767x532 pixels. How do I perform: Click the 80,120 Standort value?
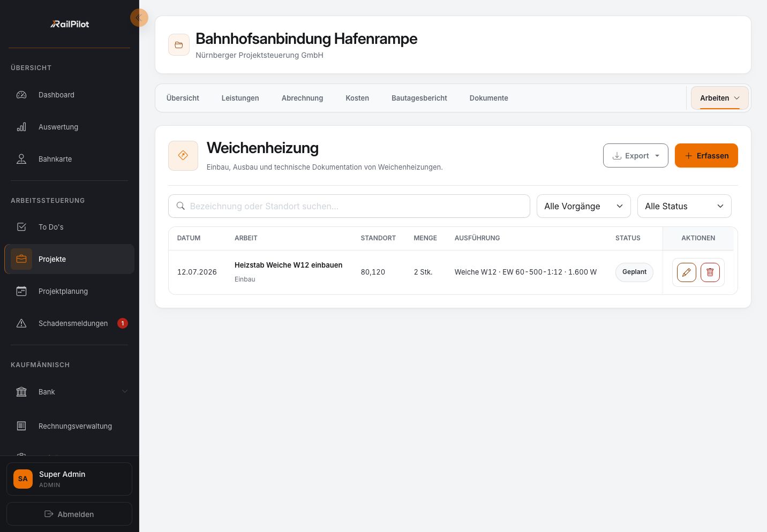(x=373, y=272)
